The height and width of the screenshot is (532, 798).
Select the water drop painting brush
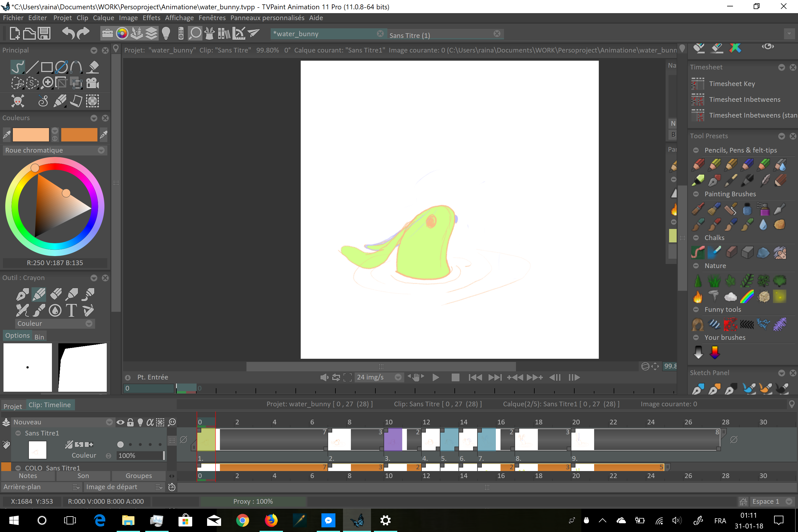763,225
